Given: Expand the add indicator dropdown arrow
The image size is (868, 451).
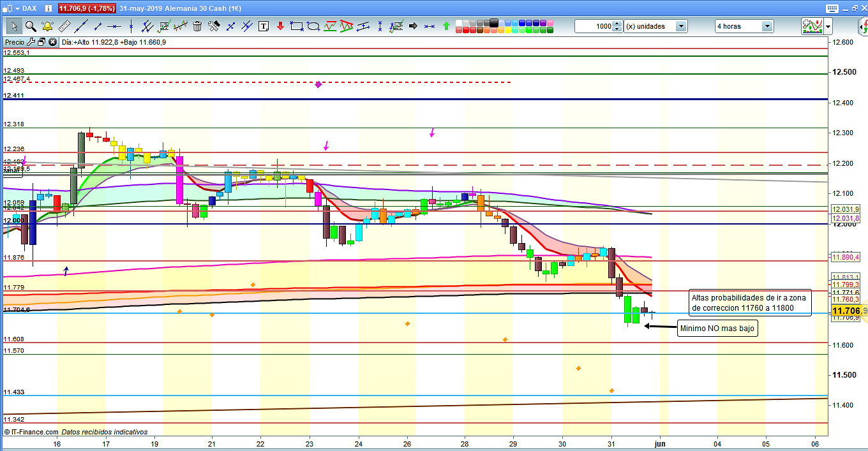Looking at the screenshot, I should [x=828, y=26].
